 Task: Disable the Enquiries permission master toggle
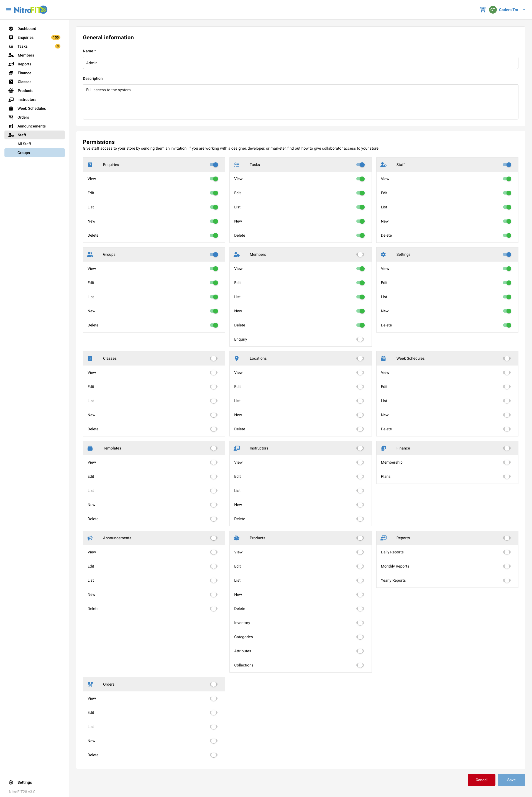214,165
